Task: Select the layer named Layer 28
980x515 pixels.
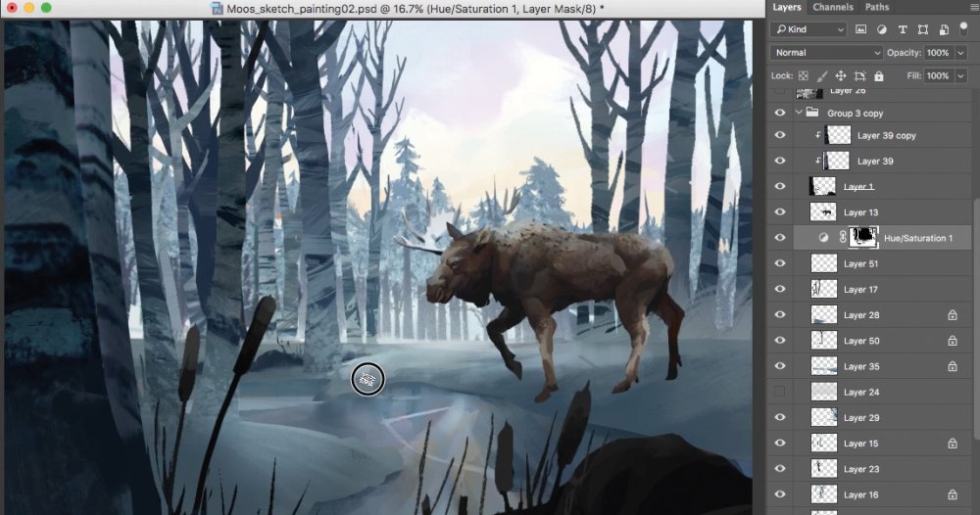Action: click(x=861, y=315)
